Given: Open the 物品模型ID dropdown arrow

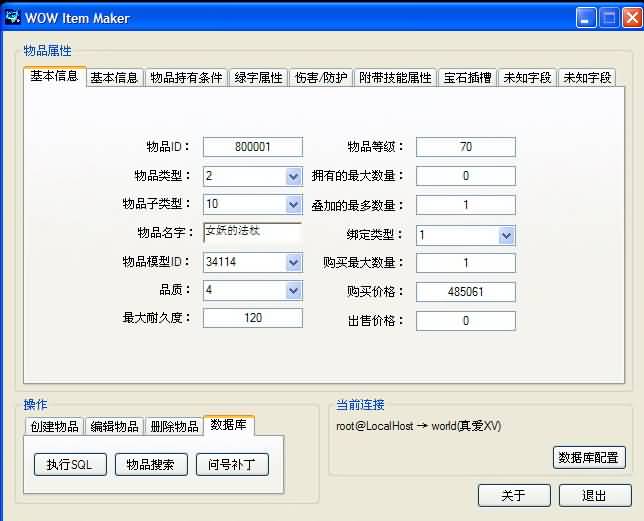Looking at the screenshot, I should tap(293, 262).
